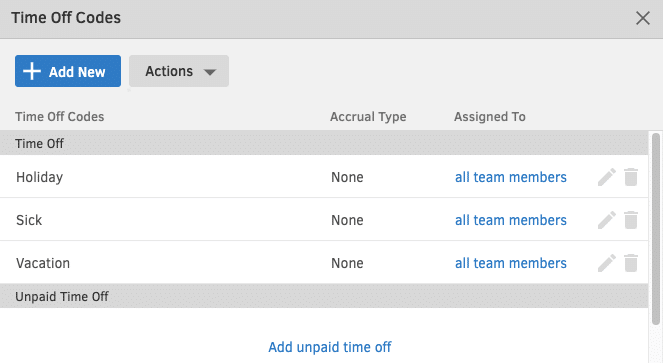Click the None accrual type for Sick

click(347, 220)
